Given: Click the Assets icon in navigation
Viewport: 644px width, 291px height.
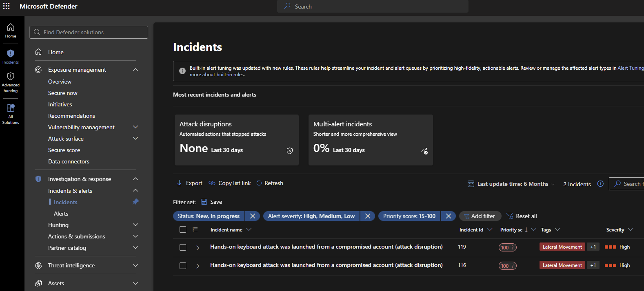Looking at the screenshot, I should coord(38,283).
